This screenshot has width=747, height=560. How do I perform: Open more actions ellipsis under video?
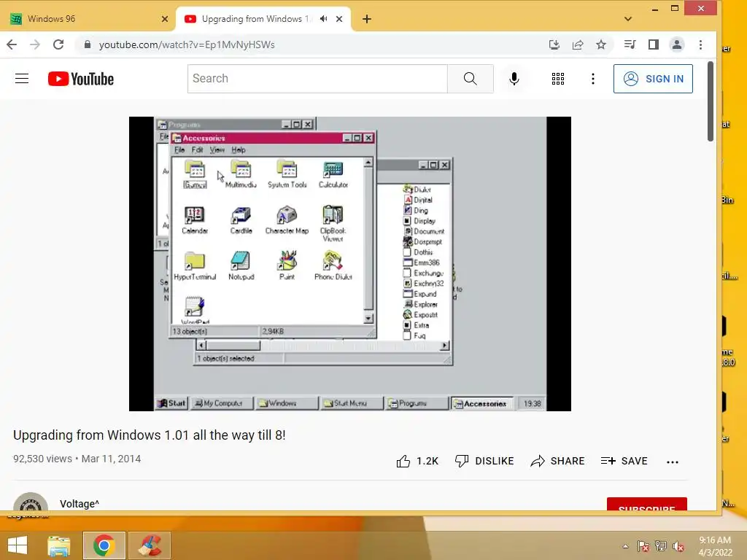click(672, 462)
